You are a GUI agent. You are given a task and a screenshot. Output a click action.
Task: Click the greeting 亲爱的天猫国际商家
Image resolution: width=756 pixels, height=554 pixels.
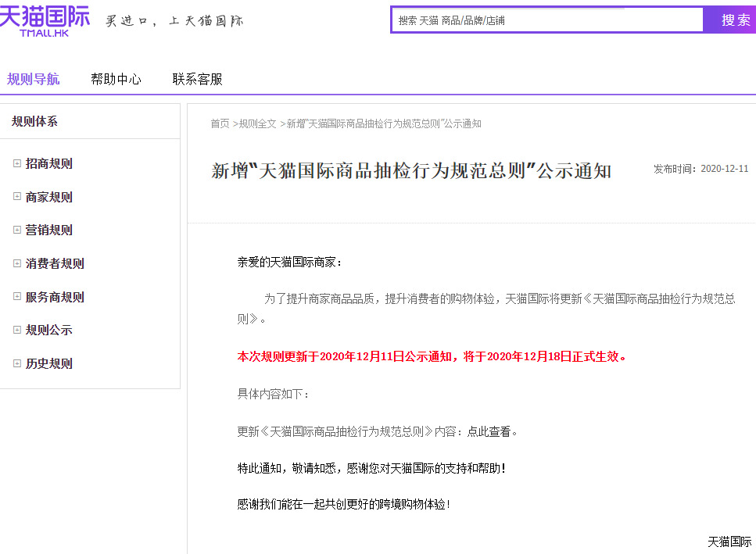pos(289,262)
